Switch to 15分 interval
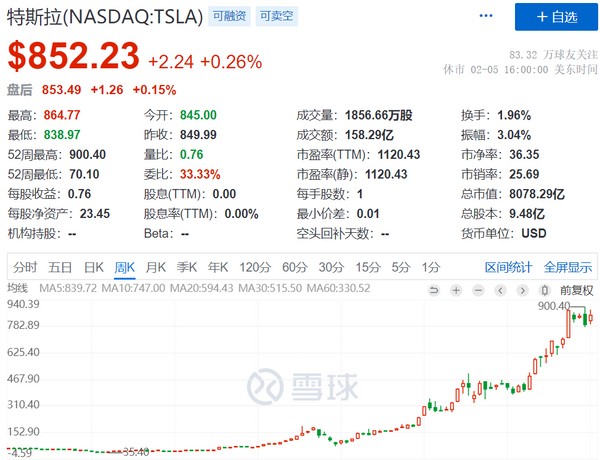The height and width of the screenshot is (460, 600). pyautogui.click(x=368, y=267)
